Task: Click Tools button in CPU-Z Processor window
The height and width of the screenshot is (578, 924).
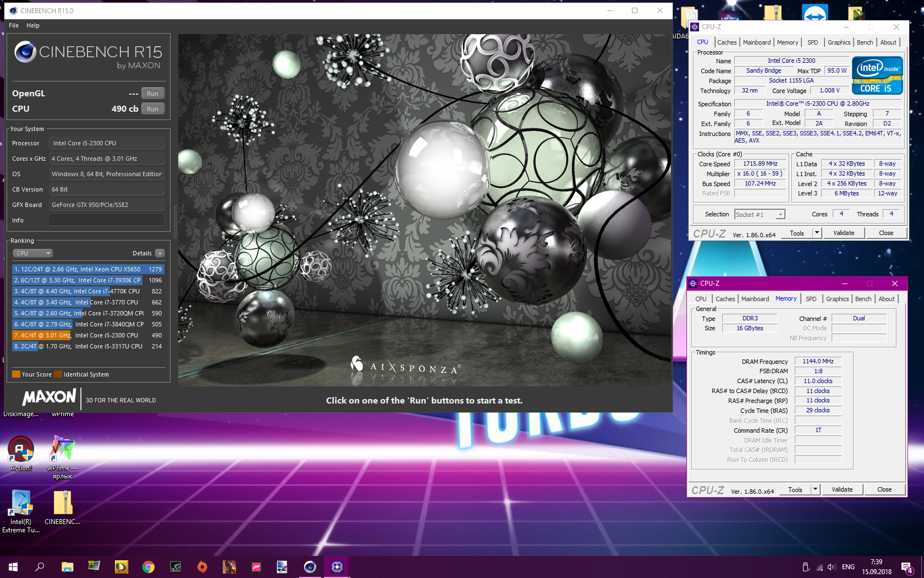Action: coord(797,233)
